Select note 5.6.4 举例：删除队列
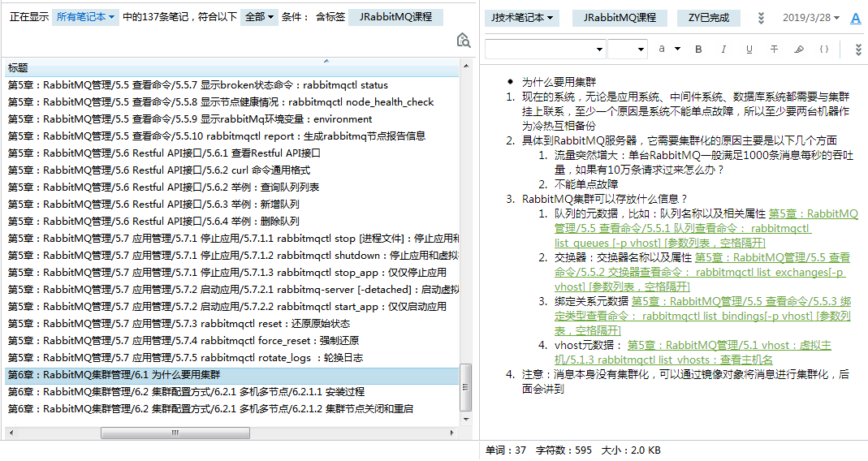The width and height of the screenshot is (868, 461). pos(232,222)
